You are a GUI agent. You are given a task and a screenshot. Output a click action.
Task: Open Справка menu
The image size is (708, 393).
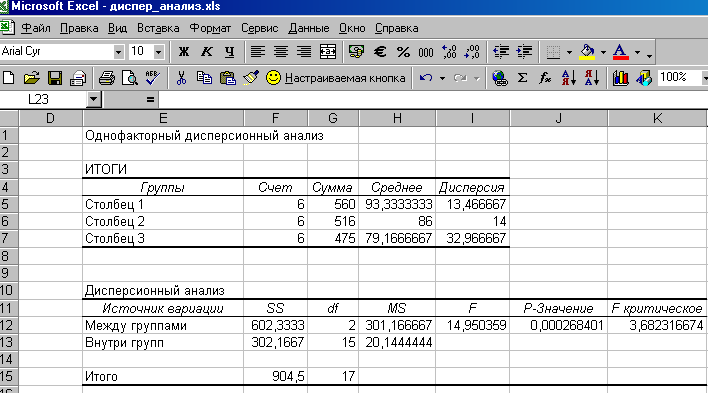pyautogui.click(x=396, y=28)
